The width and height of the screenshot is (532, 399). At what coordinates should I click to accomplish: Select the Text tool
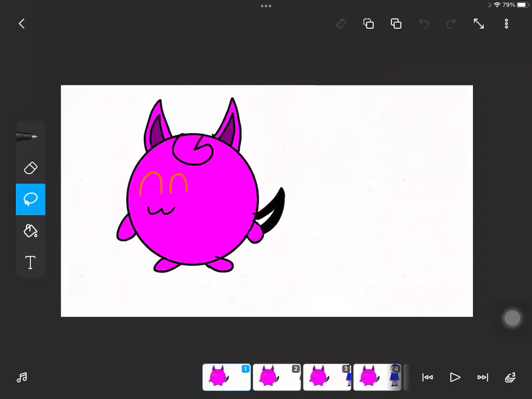(31, 262)
